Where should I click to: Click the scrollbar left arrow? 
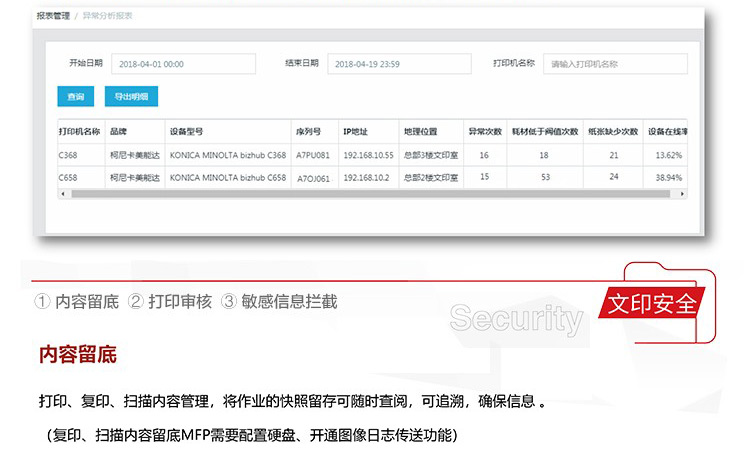point(61,194)
